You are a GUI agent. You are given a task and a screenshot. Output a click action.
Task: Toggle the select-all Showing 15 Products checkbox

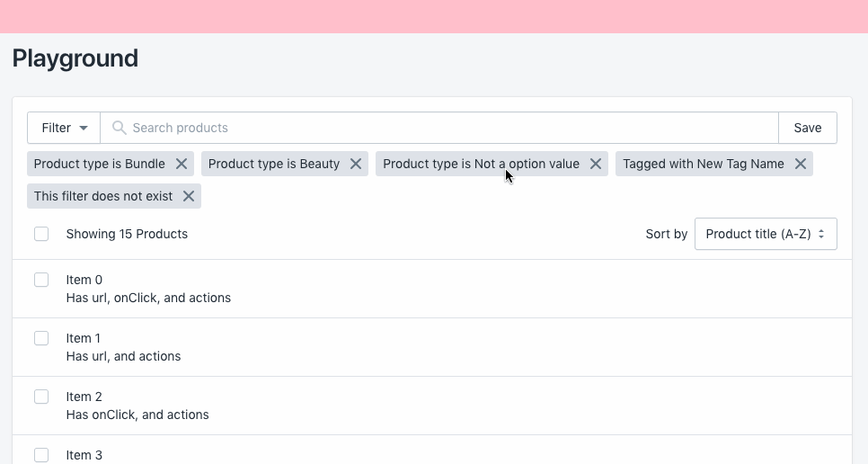point(41,234)
